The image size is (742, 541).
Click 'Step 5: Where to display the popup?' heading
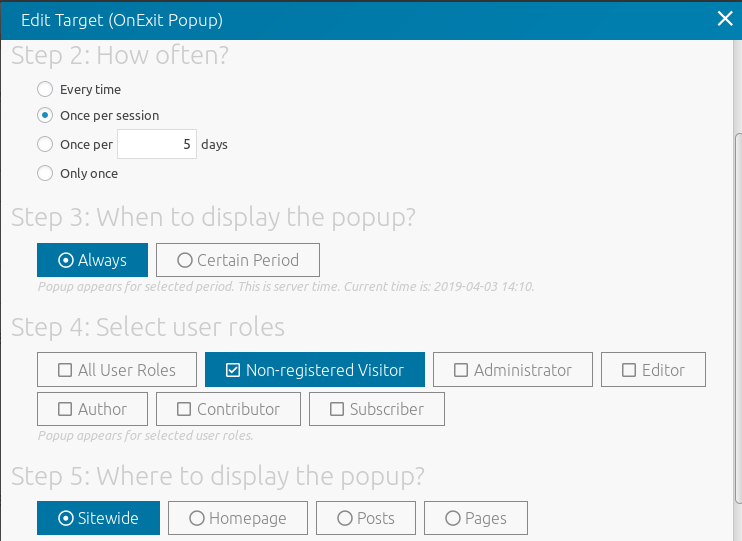point(218,476)
